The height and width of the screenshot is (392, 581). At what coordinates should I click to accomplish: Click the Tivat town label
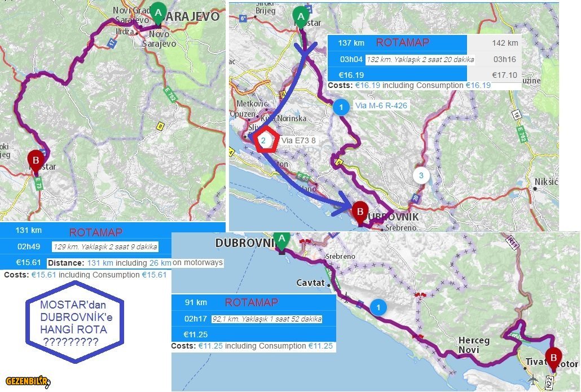pyautogui.click(x=535, y=362)
